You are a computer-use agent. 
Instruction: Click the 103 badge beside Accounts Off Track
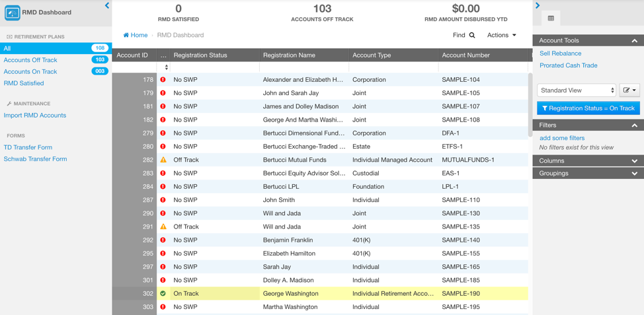point(100,60)
